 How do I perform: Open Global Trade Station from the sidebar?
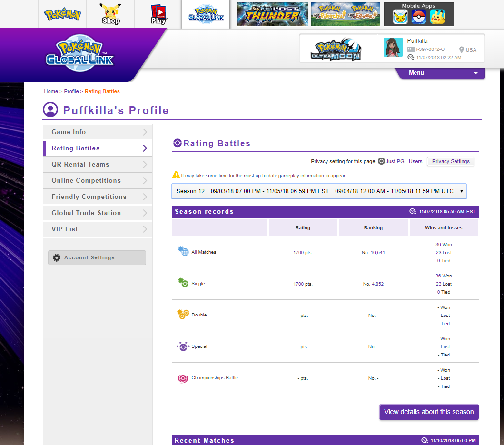pos(97,213)
